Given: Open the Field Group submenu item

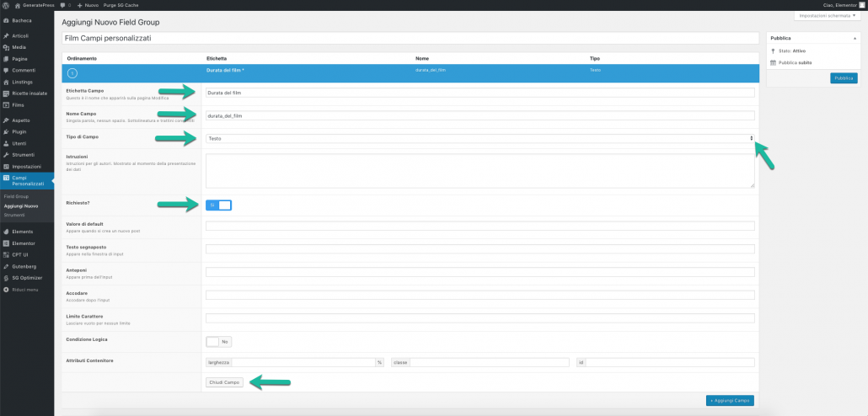Looking at the screenshot, I should [x=15, y=196].
